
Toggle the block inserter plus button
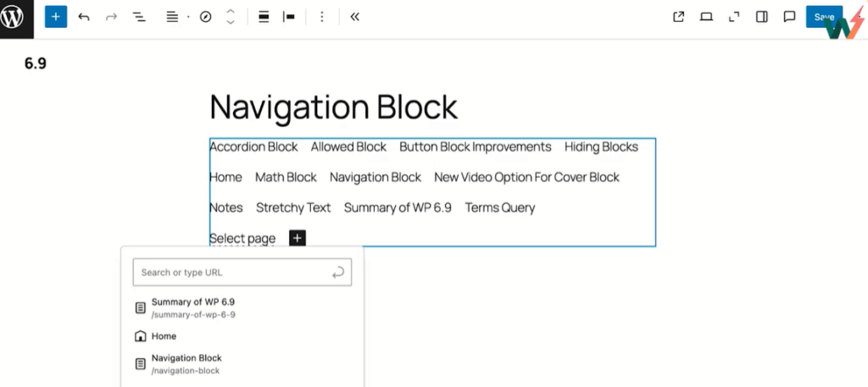point(55,17)
